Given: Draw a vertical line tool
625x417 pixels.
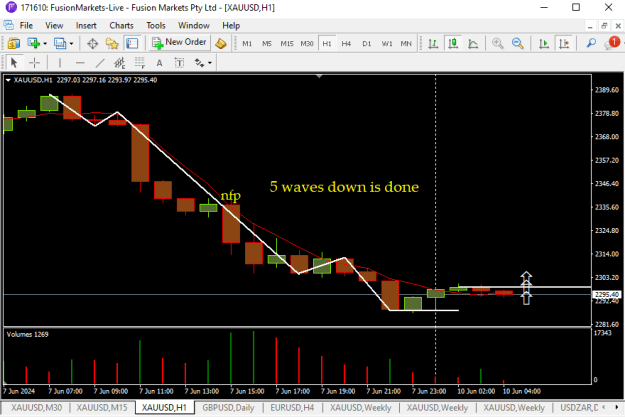Looking at the screenshot, I should pos(60,63).
